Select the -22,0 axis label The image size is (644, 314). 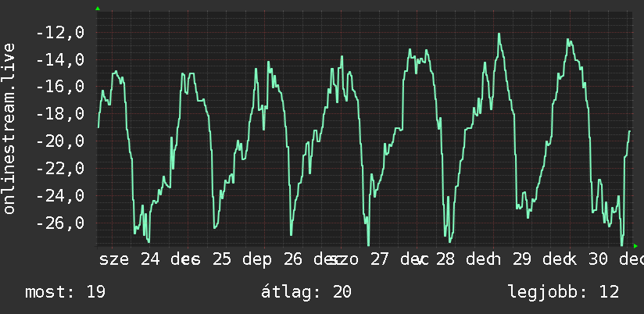60,169
